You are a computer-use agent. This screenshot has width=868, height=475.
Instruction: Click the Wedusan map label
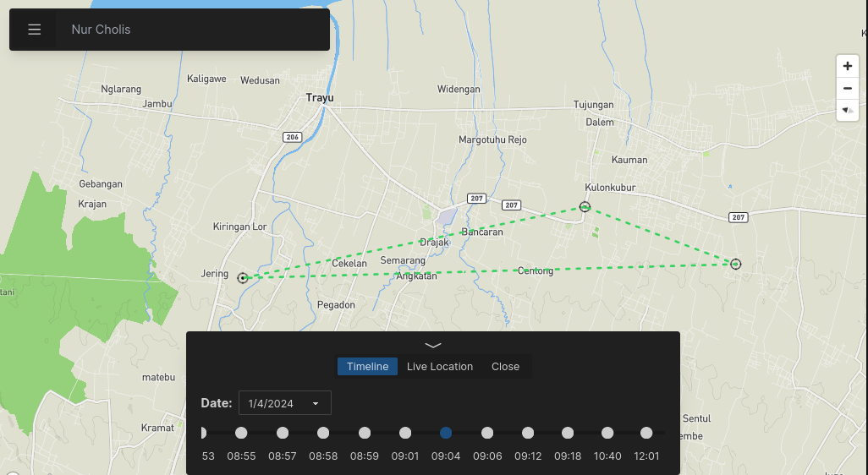(260, 80)
